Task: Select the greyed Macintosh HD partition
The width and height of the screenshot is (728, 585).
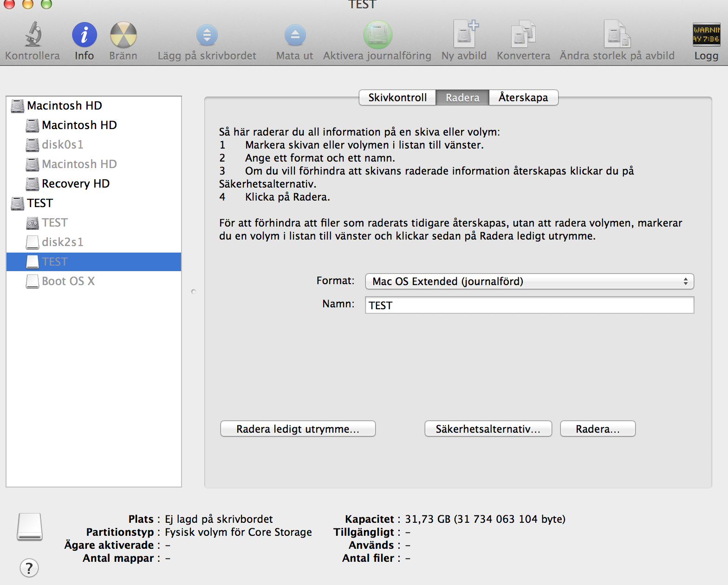Action: (x=94, y=164)
